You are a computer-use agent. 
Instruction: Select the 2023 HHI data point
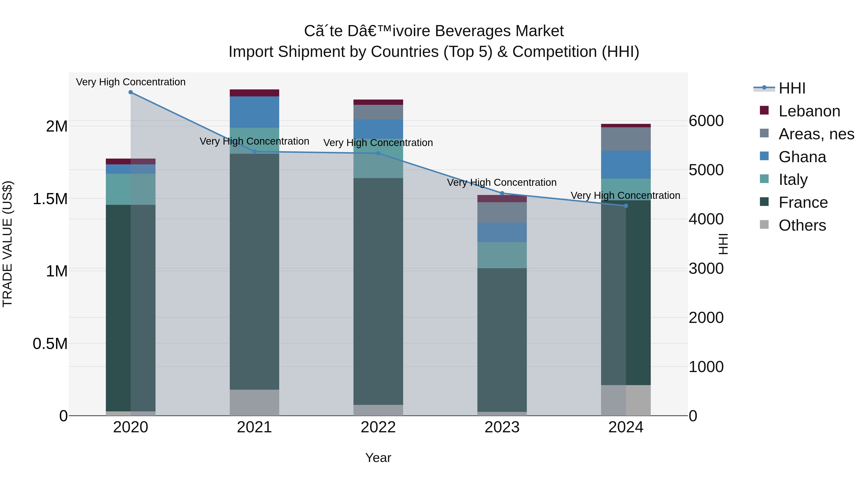click(502, 193)
